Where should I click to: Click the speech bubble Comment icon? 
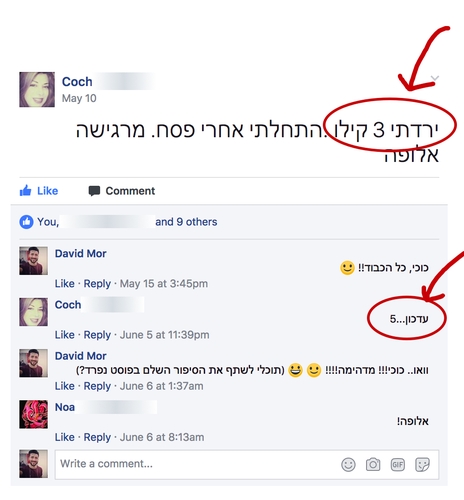click(x=94, y=191)
